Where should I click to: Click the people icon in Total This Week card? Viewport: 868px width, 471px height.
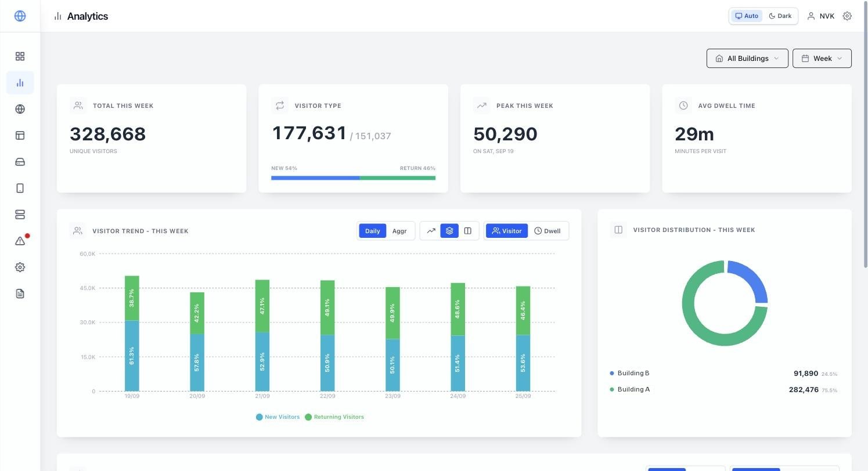click(77, 106)
